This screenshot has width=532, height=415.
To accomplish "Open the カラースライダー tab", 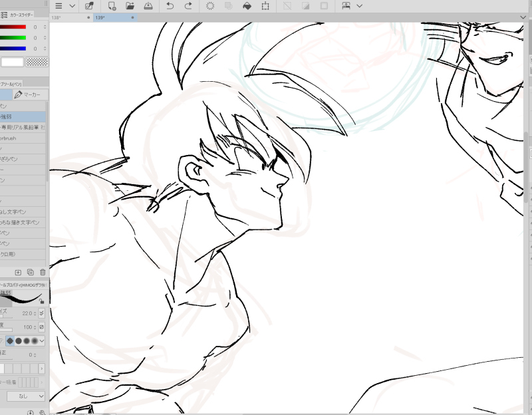I will pyautogui.click(x=21, y=15).
